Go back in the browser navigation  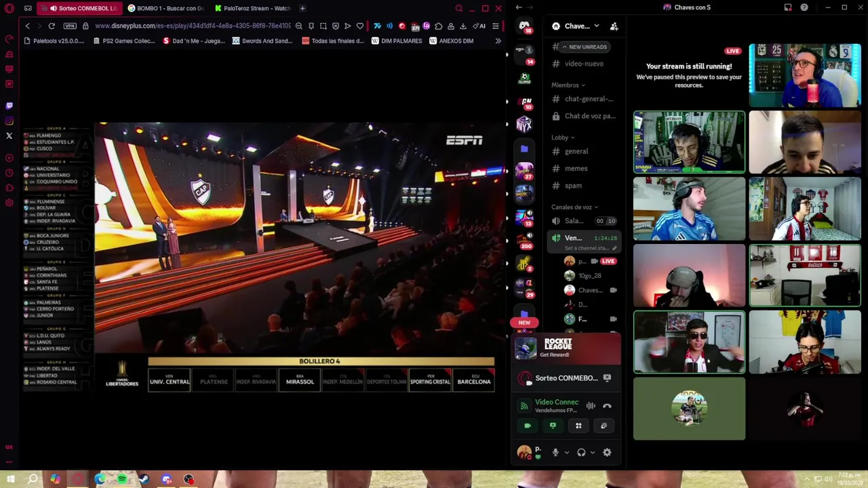(27, 26)
